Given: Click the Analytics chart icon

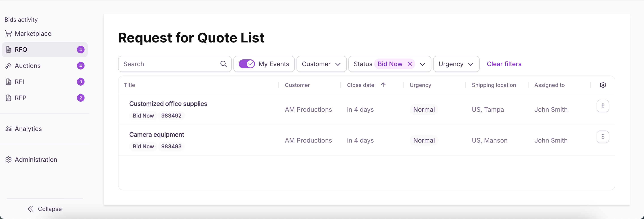Looking at the screenshot, I should pyautogui.click(x=8, y=128).
